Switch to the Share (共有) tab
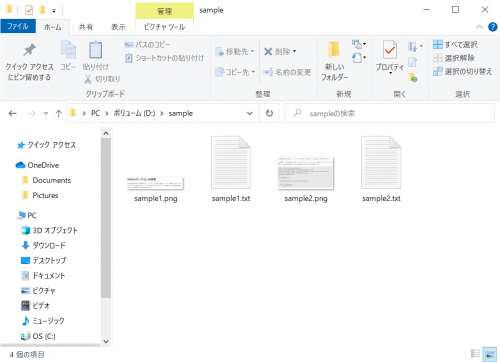The height and width of the screenshot is (362, 500). click(86, 27)
